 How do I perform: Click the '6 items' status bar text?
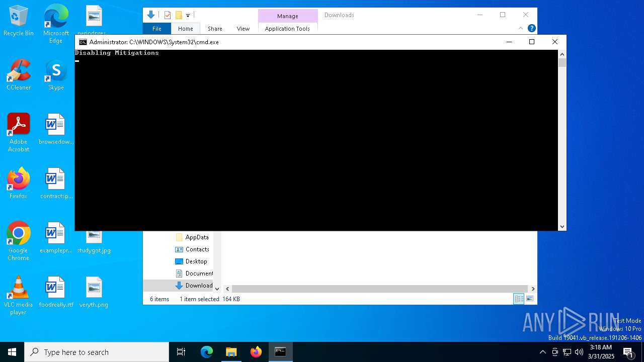tap(159, 299)
